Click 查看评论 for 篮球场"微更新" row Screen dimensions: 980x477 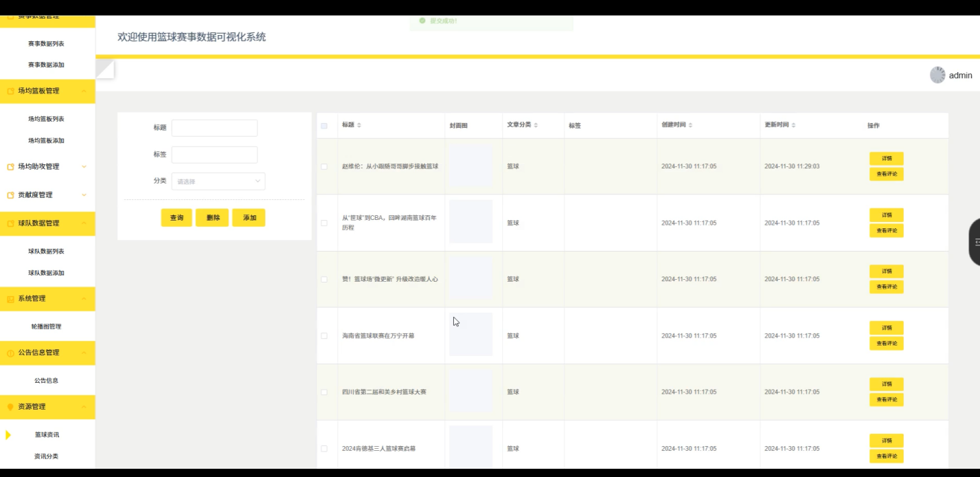point(887,287)
